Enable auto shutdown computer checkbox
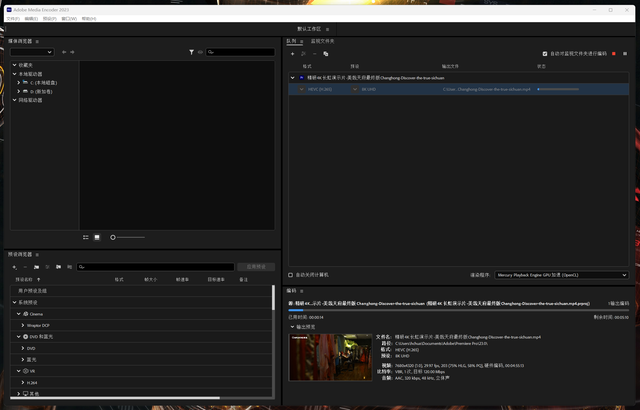640x410 pixels. tap(291, 274)
